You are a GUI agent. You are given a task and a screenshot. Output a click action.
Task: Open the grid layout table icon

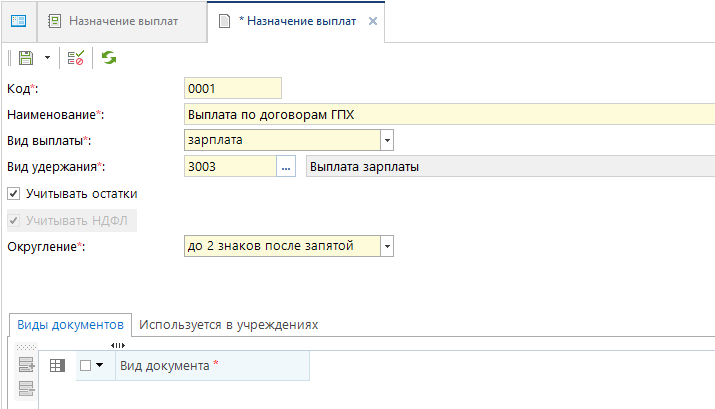57,365
